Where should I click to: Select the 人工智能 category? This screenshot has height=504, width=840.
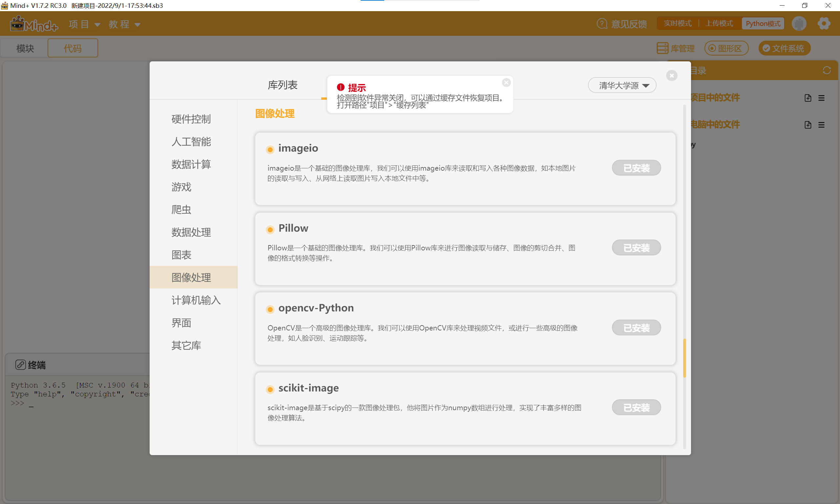(191, 142)
